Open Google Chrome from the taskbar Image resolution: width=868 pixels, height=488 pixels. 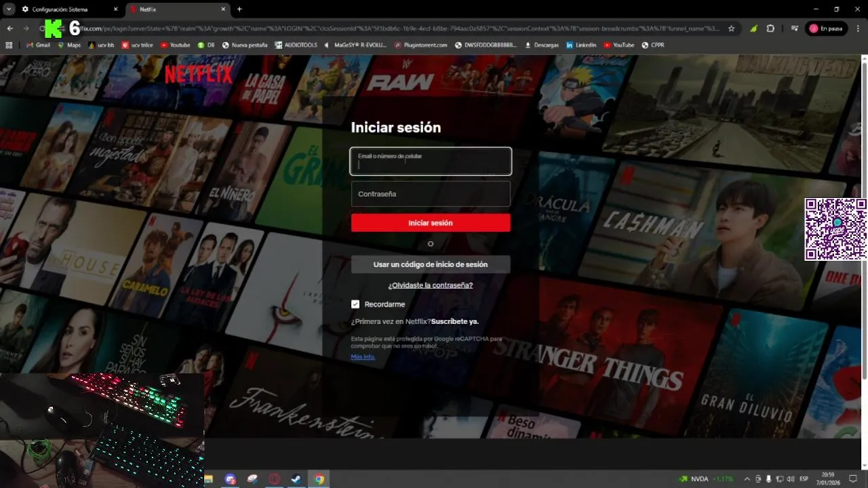(x=319, y=479)
